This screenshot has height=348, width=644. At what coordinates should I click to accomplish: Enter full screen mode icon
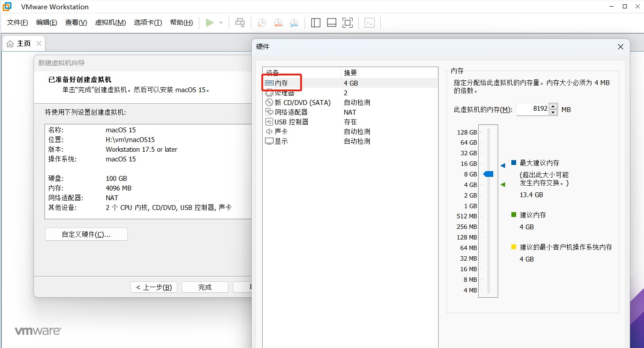[348, 23]
